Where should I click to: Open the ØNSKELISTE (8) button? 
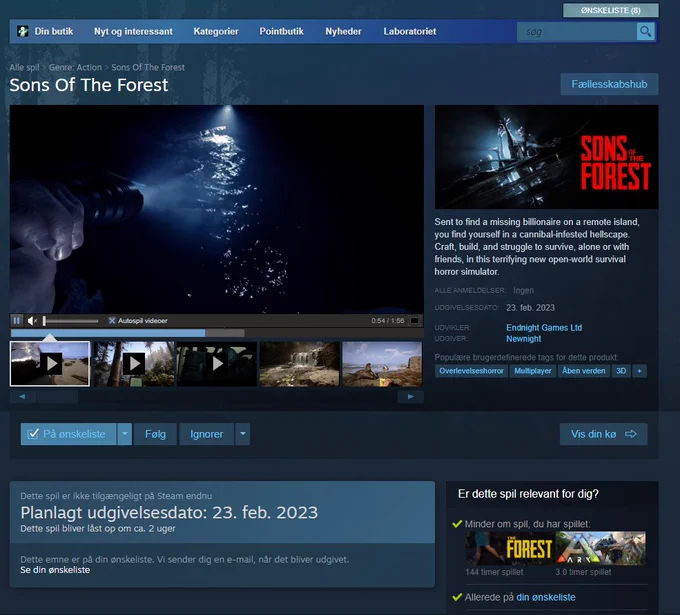pyautogui.click(x=611, y=10)
